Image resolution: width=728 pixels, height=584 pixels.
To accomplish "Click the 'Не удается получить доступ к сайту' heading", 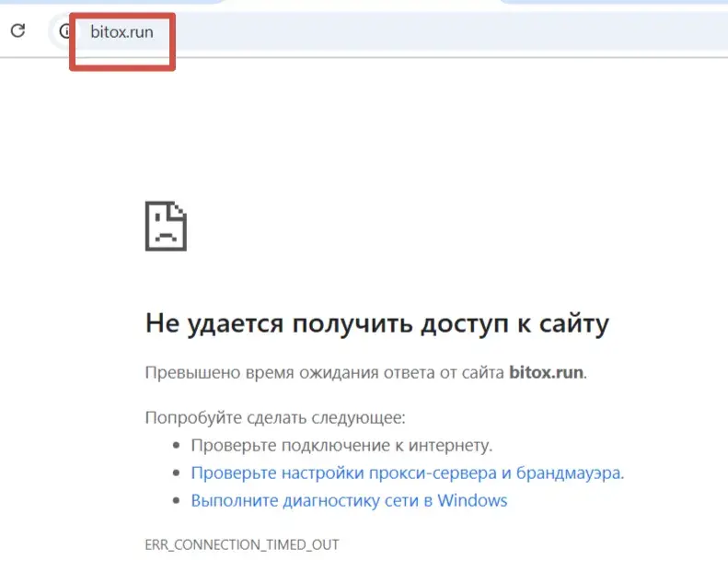I will pyautogui.click(x=377, y=323).
